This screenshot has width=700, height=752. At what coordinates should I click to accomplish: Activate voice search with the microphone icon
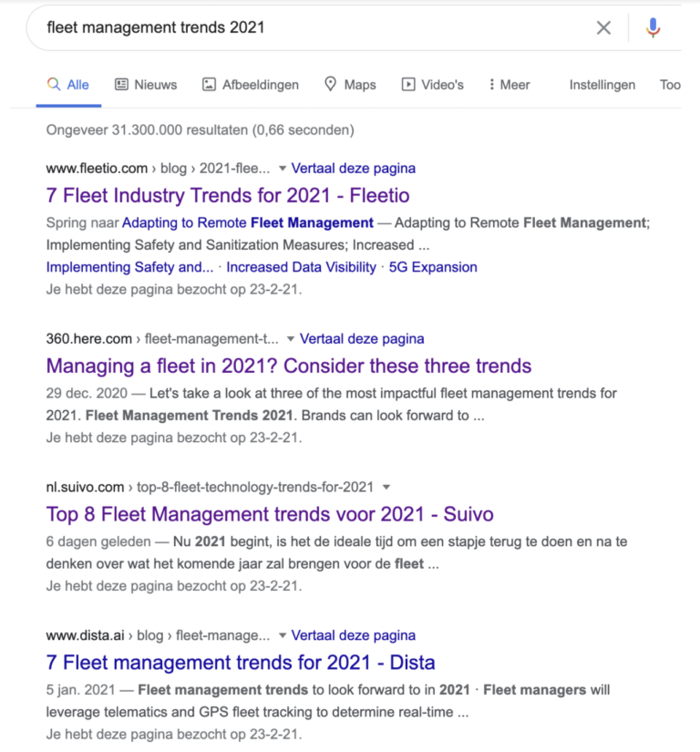click(x=653, y=28)
